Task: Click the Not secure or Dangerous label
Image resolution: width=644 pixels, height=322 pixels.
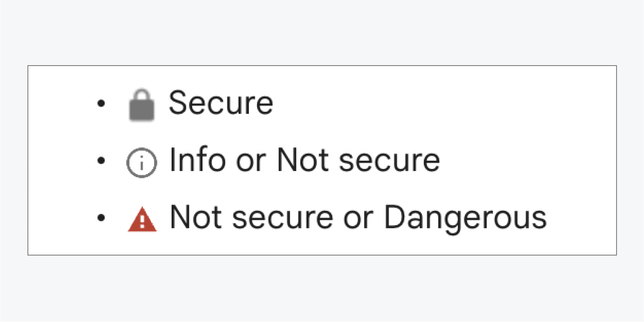Action: (x=358, y=217)
